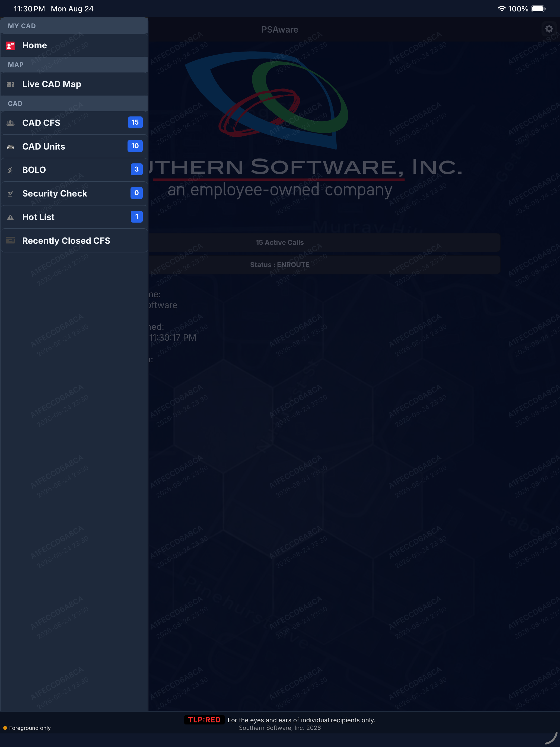Click the MAP section header
Viewport: 560px width, 747px height.
click(x=74, y=65)
